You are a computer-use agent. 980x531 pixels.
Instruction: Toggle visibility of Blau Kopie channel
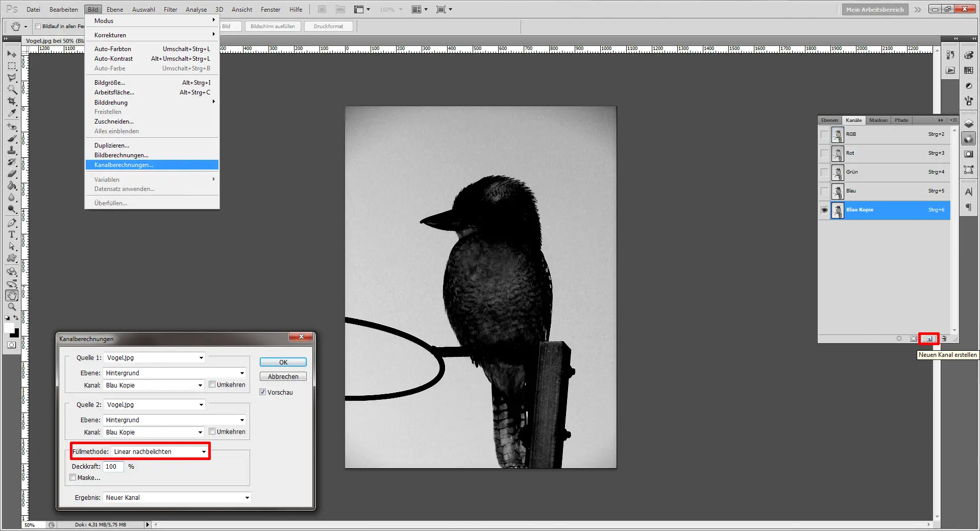(824, 210)
